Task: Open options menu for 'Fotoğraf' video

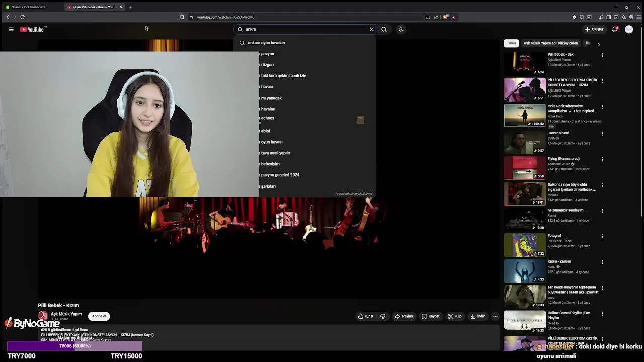Action: pos(602,236)
